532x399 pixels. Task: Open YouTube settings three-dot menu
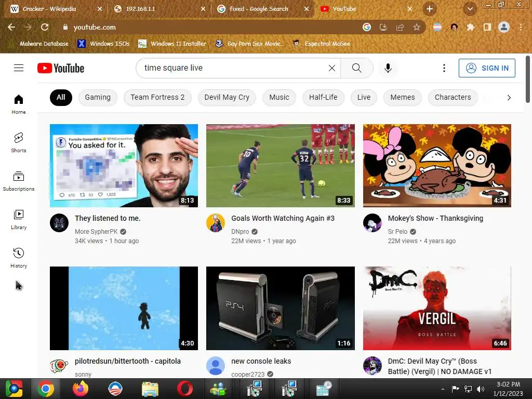click(444, 68)
